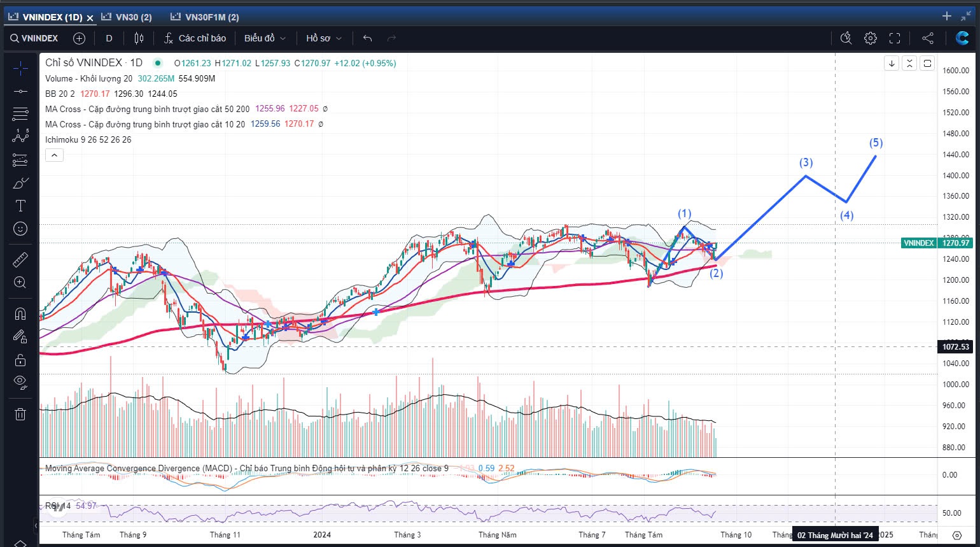Open quick search with lightning icon

(x=846, y=38)
